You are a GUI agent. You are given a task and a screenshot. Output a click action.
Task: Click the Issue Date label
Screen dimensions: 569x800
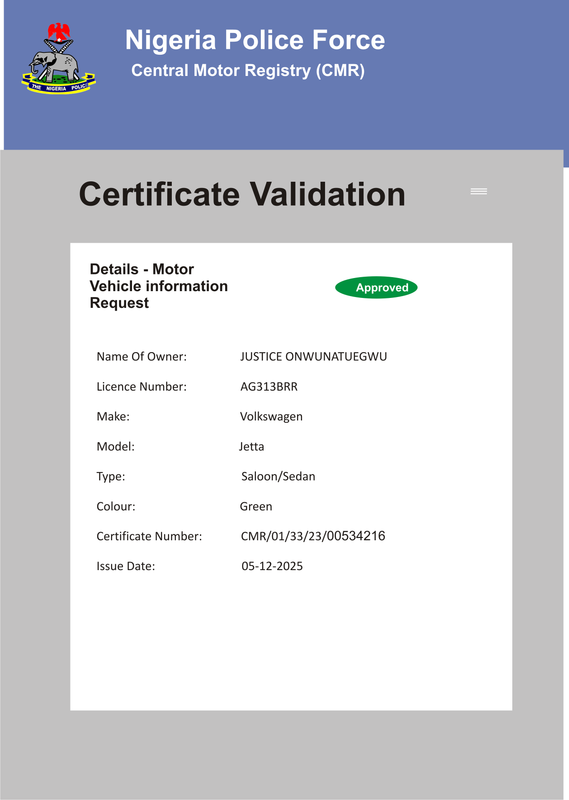[x=126, y=566]
